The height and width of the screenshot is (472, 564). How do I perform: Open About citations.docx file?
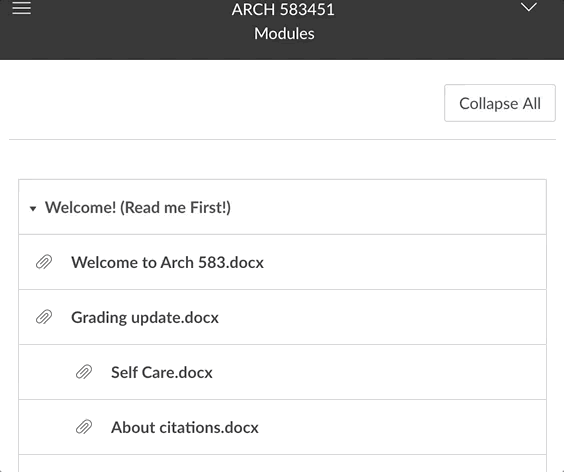coord(185,427)
